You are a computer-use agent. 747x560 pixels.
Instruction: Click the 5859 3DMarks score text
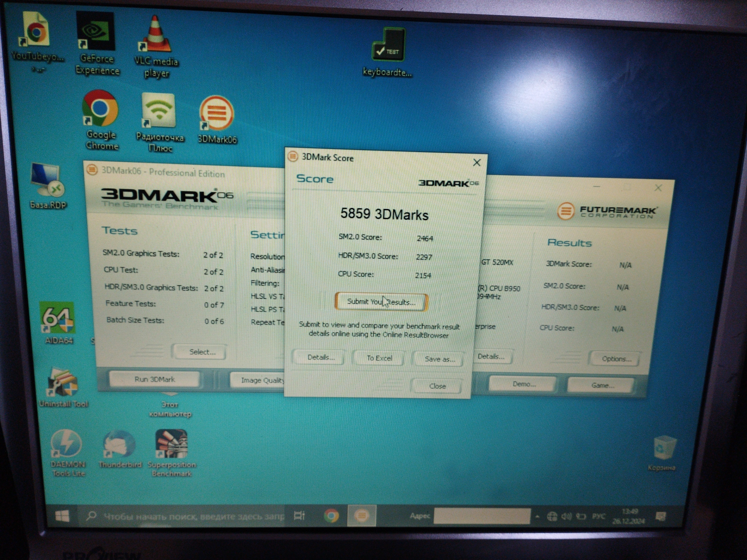coord(384,214)
